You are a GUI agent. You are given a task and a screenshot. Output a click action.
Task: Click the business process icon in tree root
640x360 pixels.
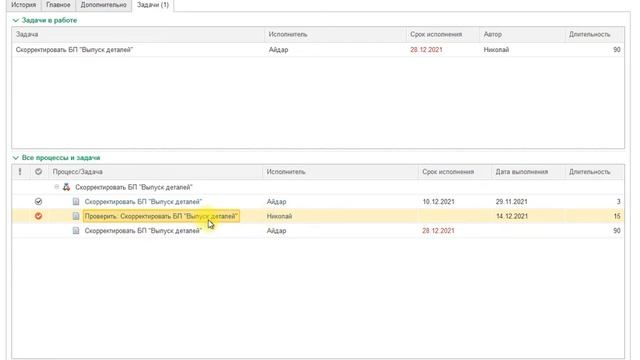67,187
